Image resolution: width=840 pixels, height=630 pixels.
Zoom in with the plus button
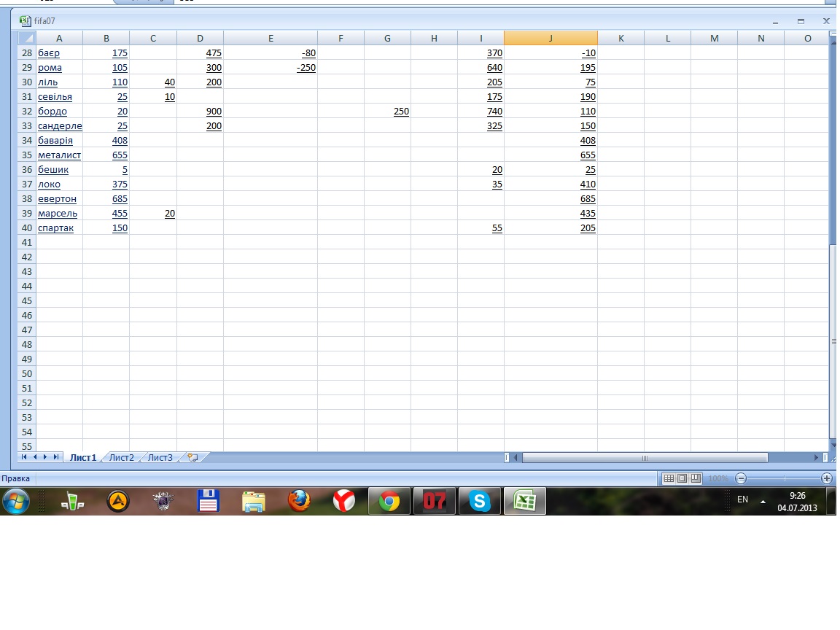[x=827, y=478]
